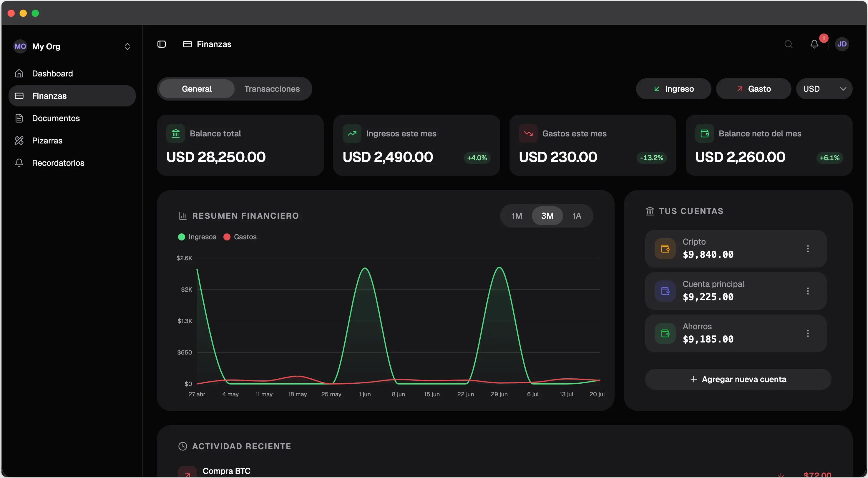868x478 pixels.
Task: Open options menu for Cuenta principal
Action: point(807,291)
